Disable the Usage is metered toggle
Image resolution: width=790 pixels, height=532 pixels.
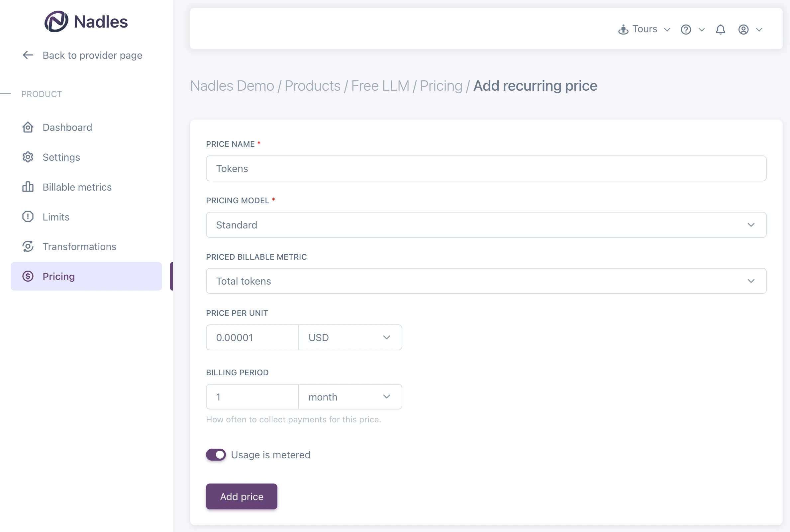tap(216, 455)
